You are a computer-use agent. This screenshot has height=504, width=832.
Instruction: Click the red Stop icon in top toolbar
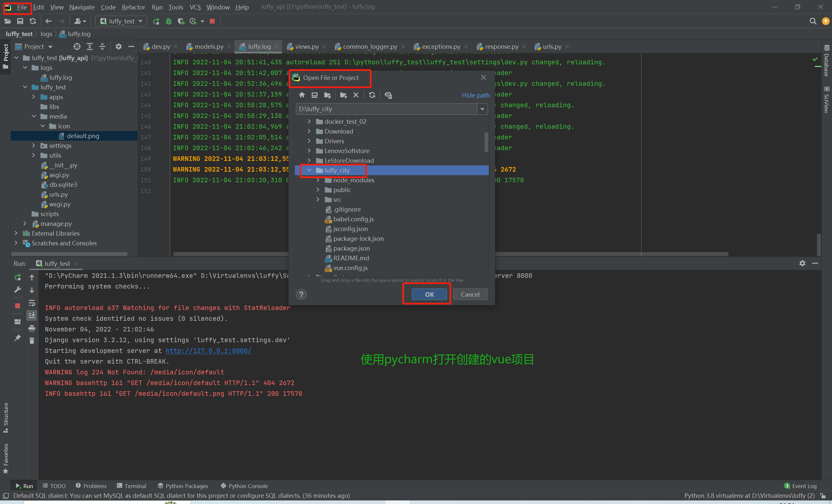[212, 21]
